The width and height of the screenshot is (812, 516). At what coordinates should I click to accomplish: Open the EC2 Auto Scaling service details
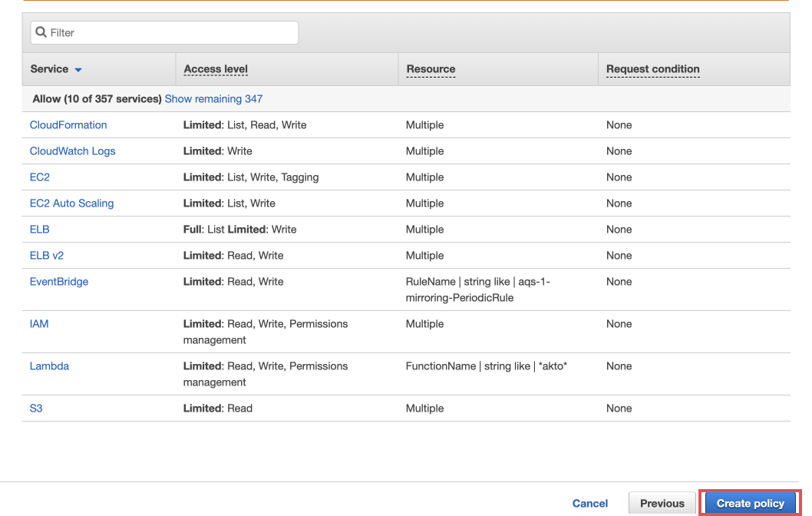click(x=71, y=203)
